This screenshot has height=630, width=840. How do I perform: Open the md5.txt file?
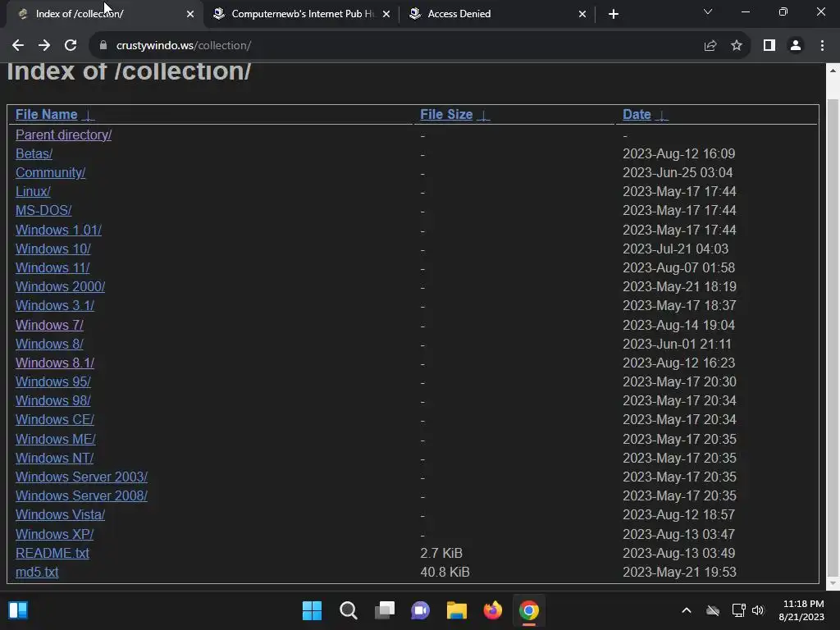click(x=37, y=572)
